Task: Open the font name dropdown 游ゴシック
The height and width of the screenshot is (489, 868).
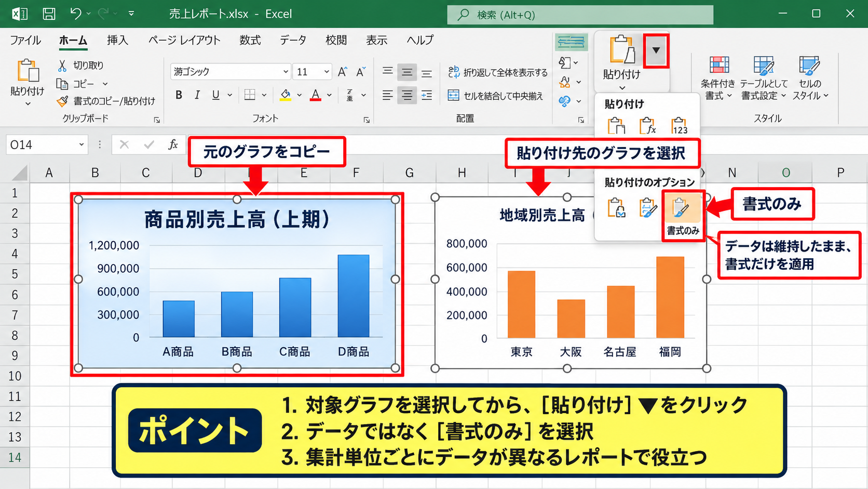Action: (x=286, y=72)
